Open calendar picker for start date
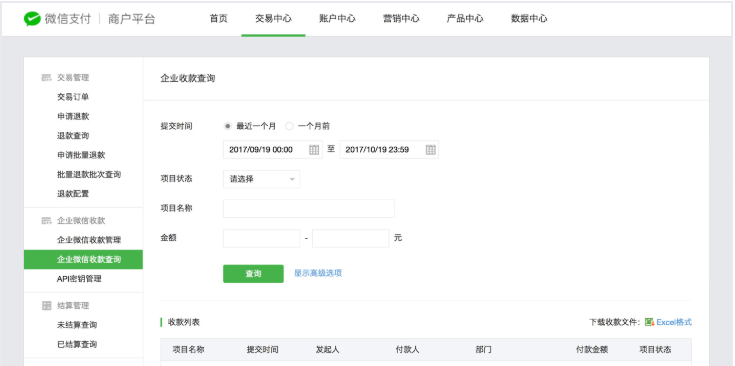 pyautogui.click(x=314, y=150)
